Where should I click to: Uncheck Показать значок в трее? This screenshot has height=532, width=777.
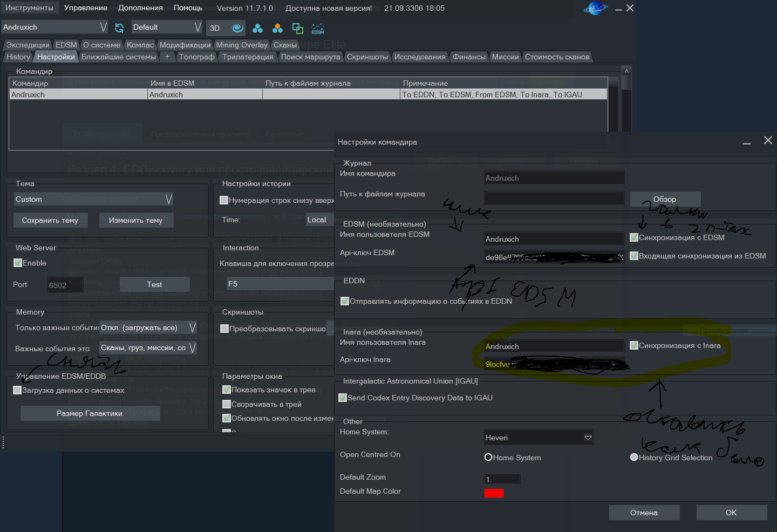pos(227,390)
